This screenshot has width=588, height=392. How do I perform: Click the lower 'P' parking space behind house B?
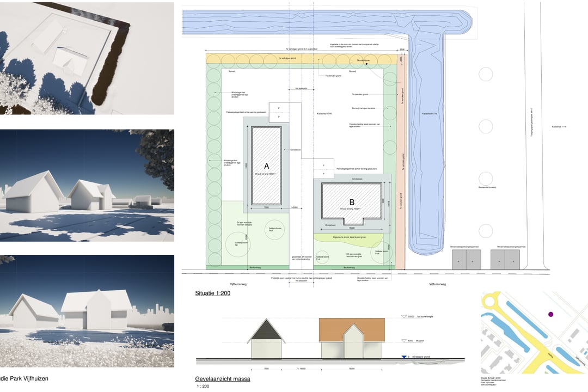tap(323, 174)
